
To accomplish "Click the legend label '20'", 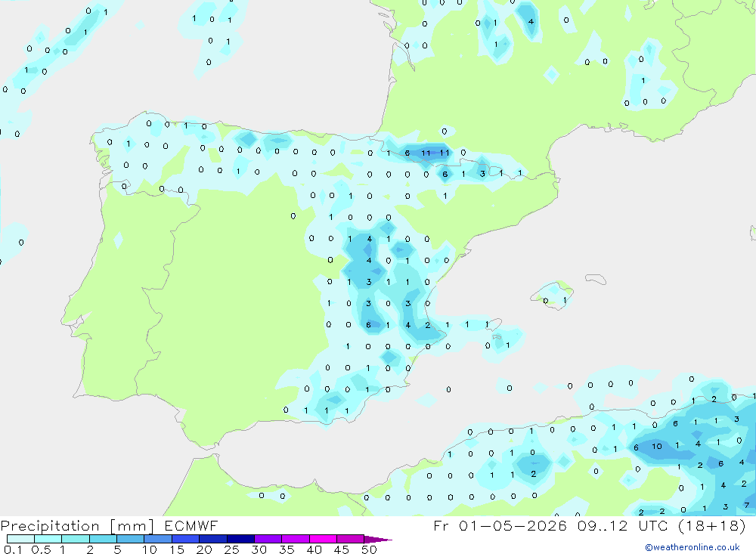I will 204,549.
